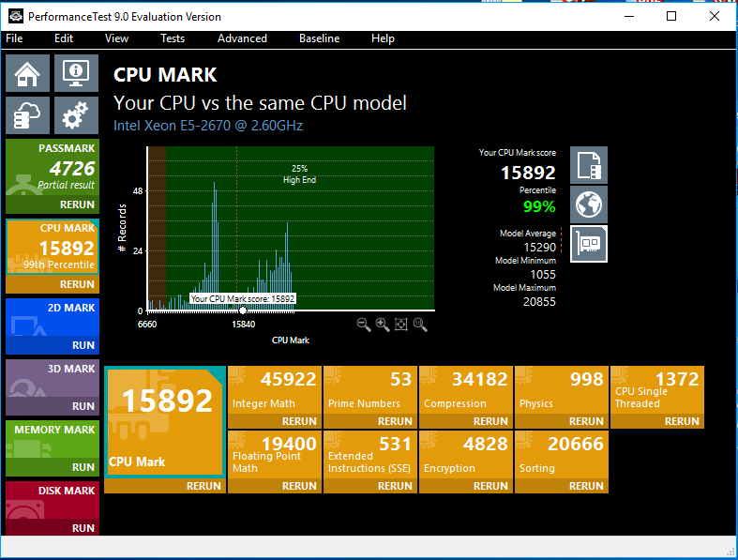Select the large CPU Mark 15892 result tile
738x560 pixels.
pyautogui.click(x=165, y=422)
